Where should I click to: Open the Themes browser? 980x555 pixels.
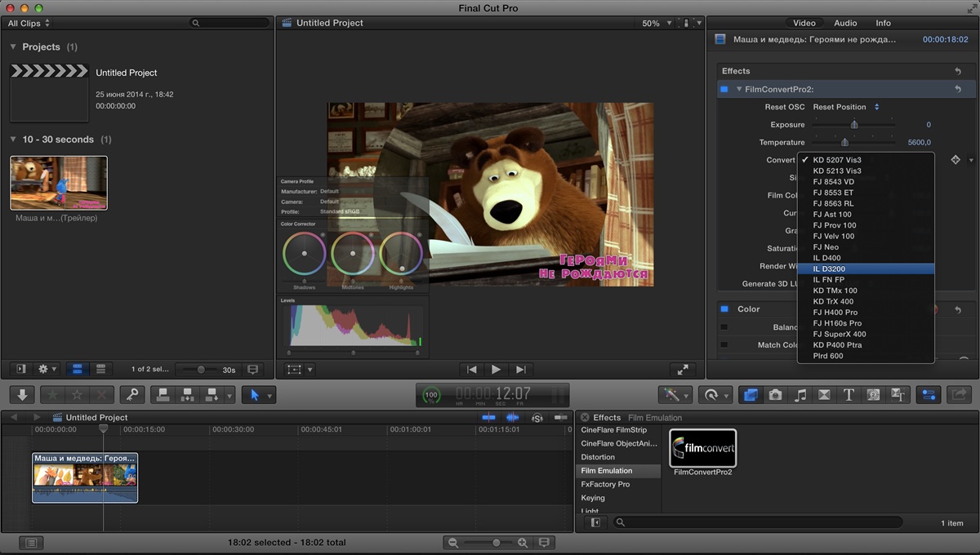898,395
